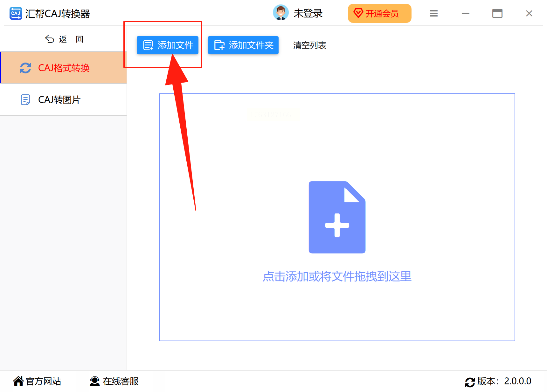The width and height of the screenshot is (547, 392).
Task: Click the version refresh icon
Action: point(470,382)
